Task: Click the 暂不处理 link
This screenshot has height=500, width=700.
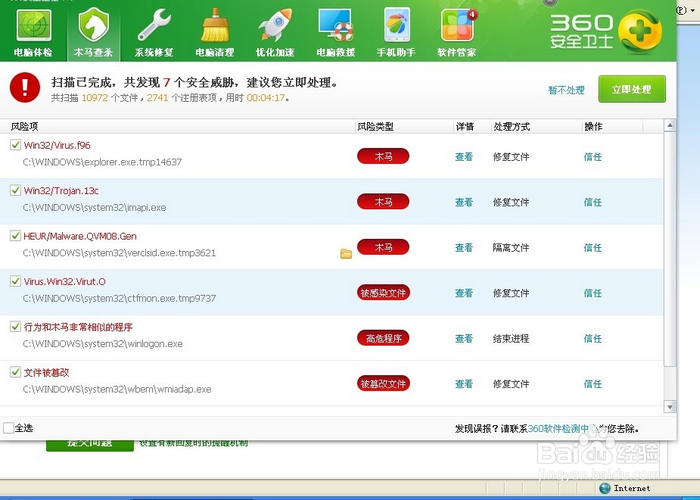Action: point(566,90)
